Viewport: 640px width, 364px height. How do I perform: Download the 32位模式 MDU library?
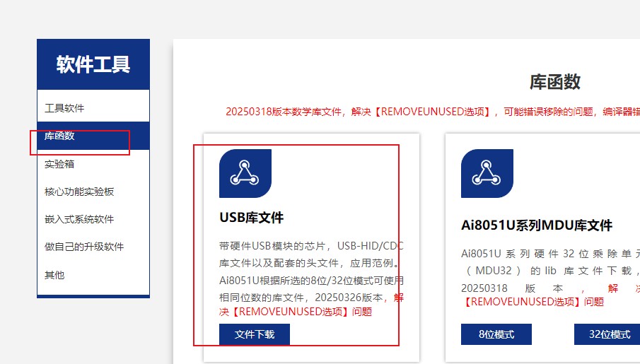pyautogui.click(x=607, y=334)
